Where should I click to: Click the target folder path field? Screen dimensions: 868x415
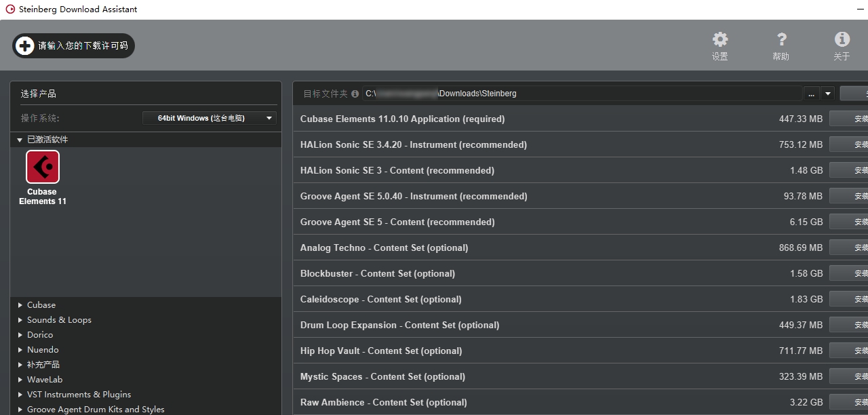pyautogui.click(x=582, y=94)
